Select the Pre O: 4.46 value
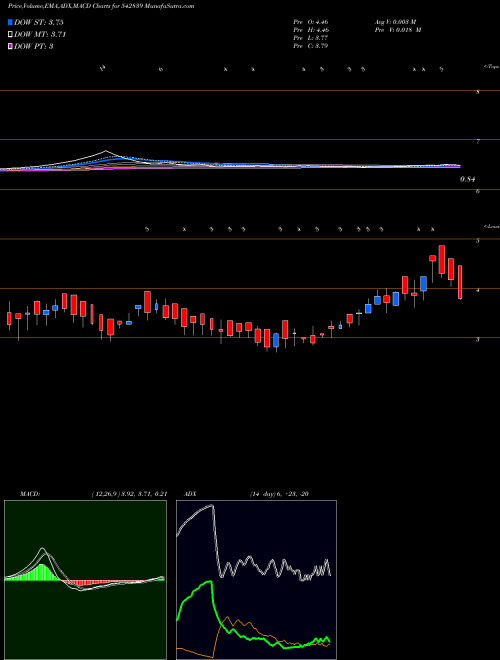The width and height of the screenshot is (500, 660). coord(311,22)
